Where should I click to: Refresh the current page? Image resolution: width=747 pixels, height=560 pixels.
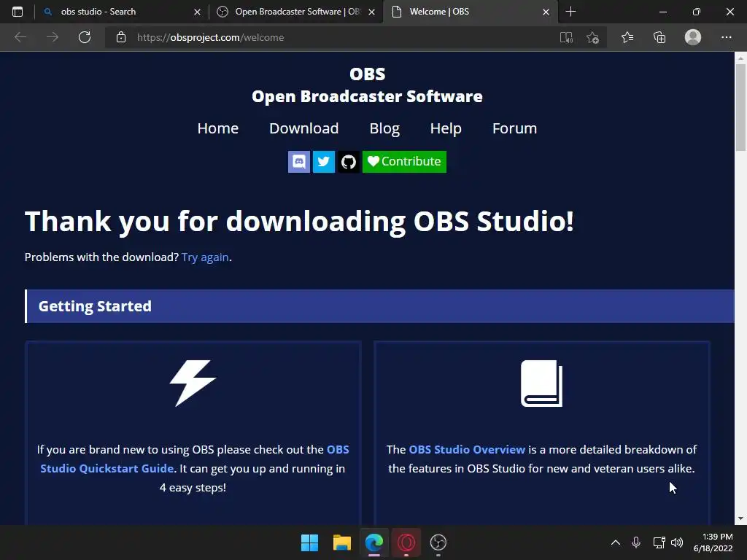[85, 37]
